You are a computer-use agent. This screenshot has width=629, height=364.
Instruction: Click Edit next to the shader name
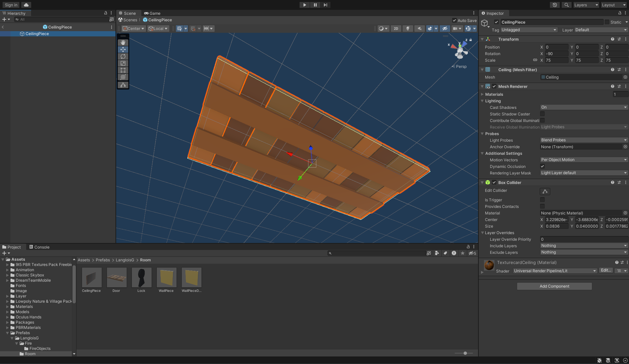tap(606, 270)
